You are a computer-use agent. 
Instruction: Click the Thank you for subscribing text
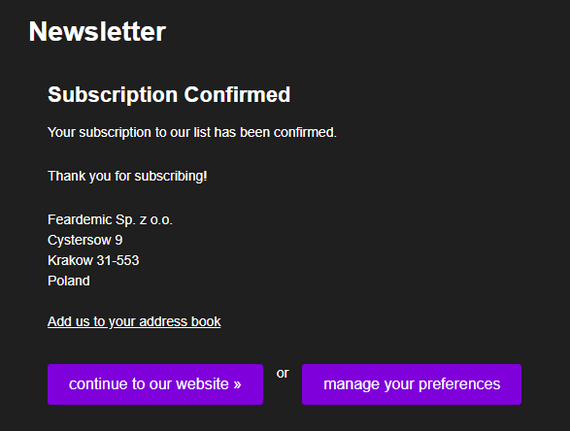coord(127,176)
